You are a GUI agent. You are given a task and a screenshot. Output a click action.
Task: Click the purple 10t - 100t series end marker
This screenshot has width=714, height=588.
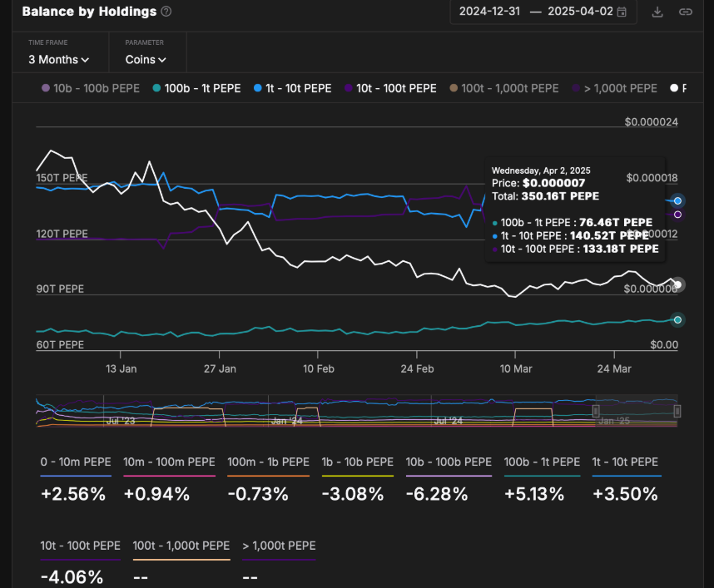(x=677, y=215)
